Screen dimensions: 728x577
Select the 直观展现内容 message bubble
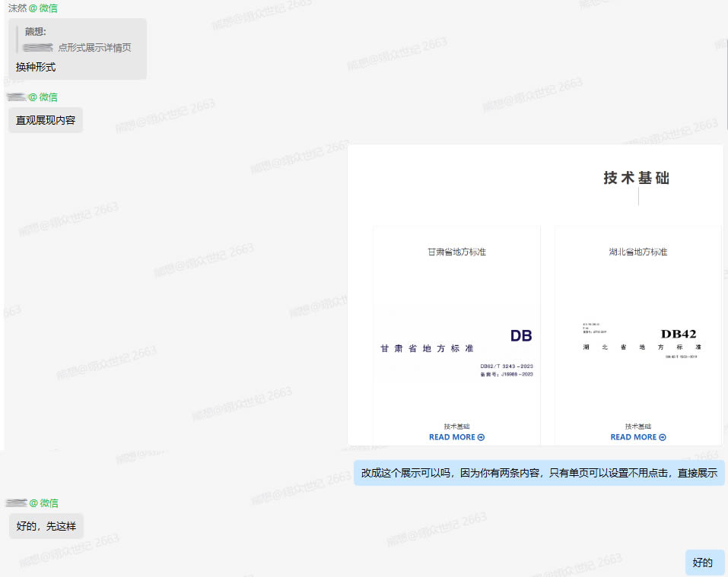[x=46, y=120]
